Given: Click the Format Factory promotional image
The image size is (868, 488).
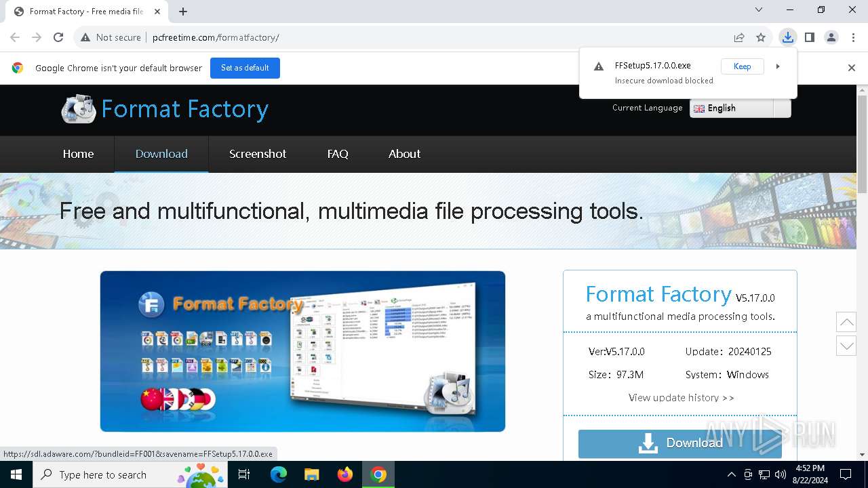Looking at the screenshot, I should tap(302, 351).
